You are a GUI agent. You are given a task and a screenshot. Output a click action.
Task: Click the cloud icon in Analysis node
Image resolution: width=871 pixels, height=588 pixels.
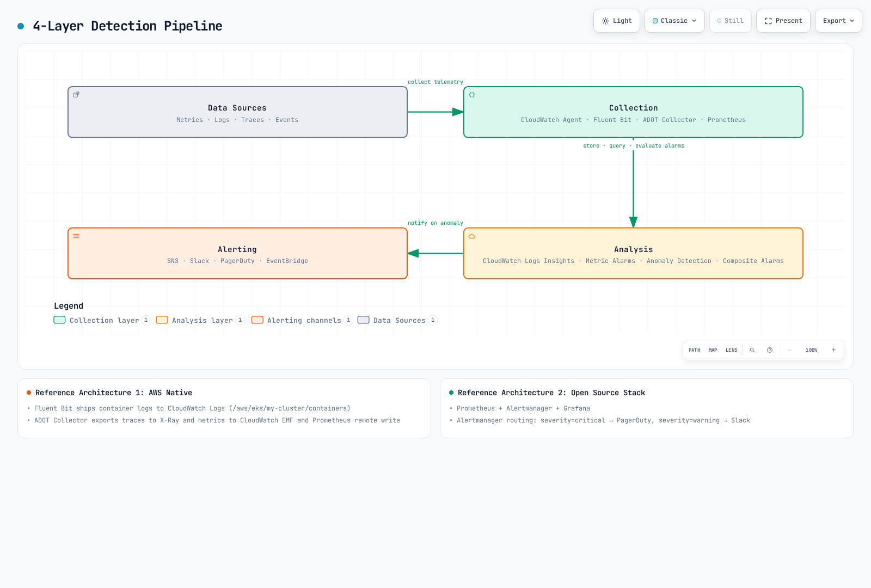click(472, 236)
